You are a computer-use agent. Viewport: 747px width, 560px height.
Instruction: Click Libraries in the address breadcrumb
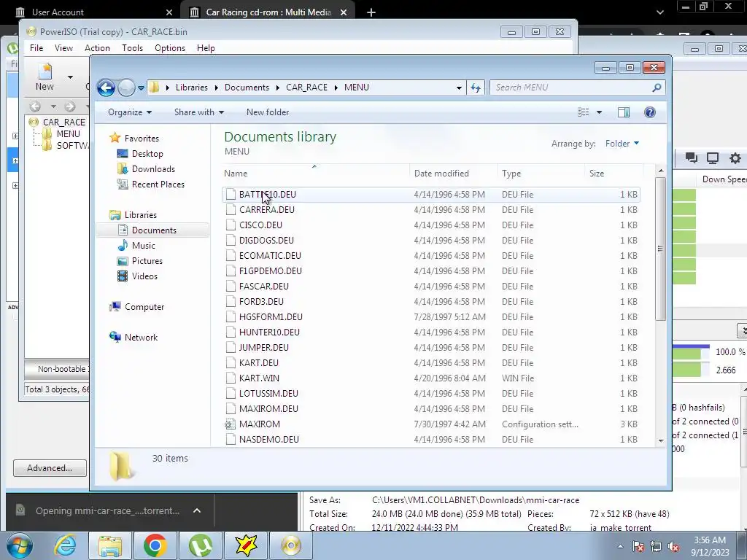pos(192,87)
